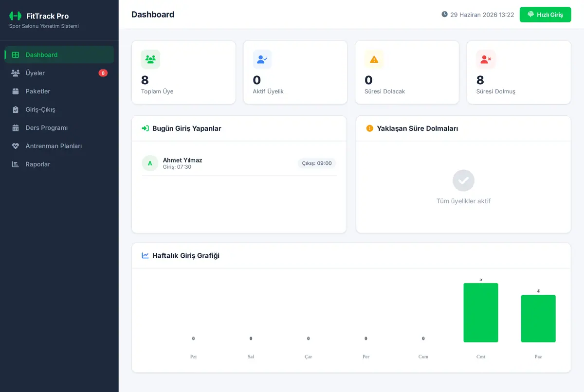Click the Giriş-Çıkış clipboard icon
The image size is (584, 392).
click(16, 109)
